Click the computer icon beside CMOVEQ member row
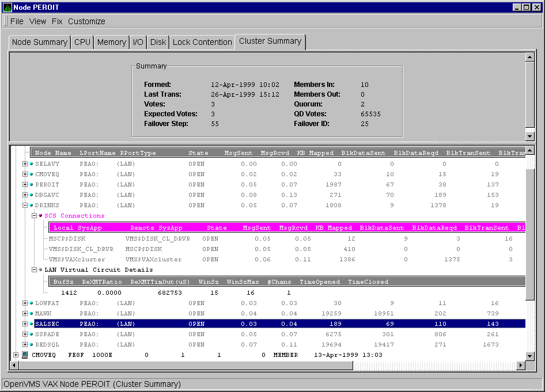Viewport: 545px width, 392px height. (25, 355)
